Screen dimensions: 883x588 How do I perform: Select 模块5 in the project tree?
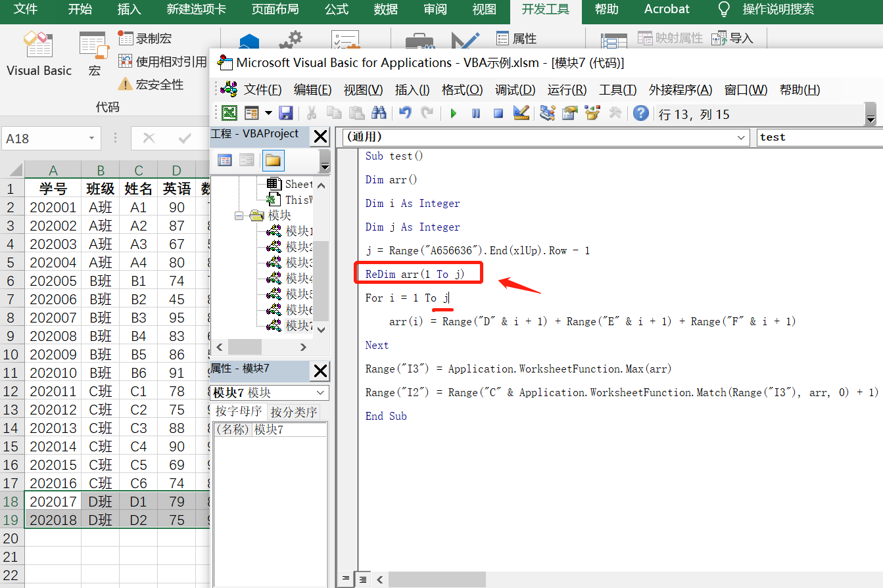299,294
